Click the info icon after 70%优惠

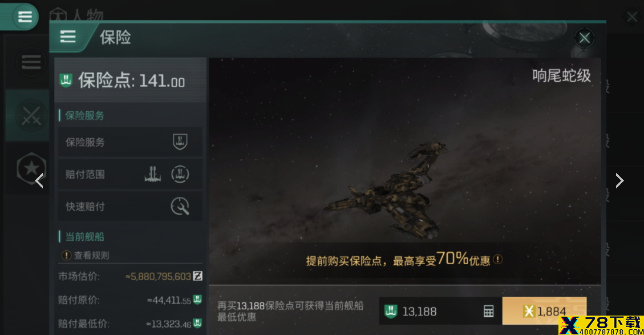pyautogui.click(x=497, y=259)
